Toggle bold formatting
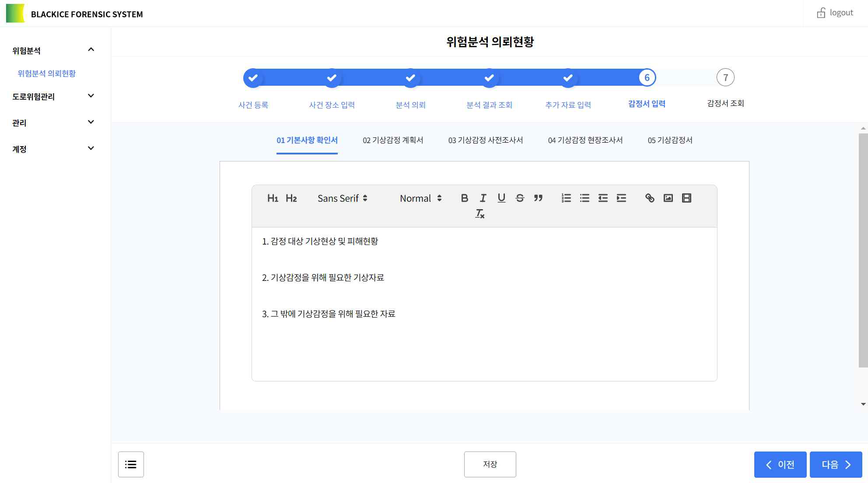Screen dimensions: 868x483 (x=465, y=198)
